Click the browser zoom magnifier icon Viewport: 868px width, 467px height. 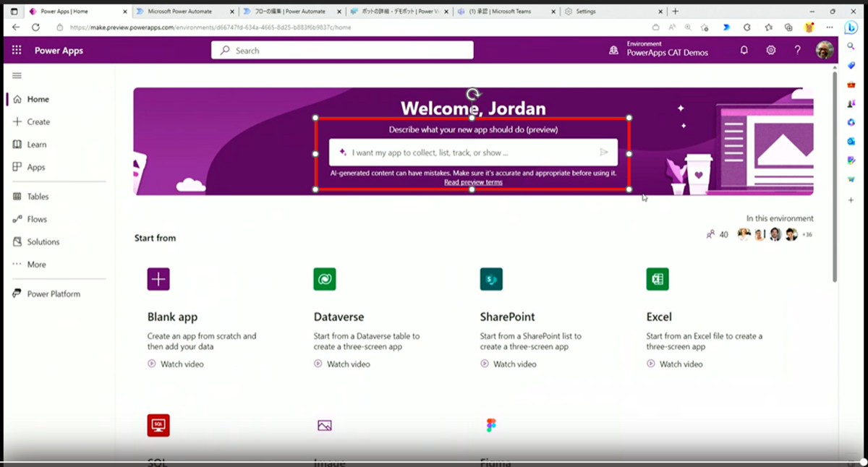coord(688,27)
